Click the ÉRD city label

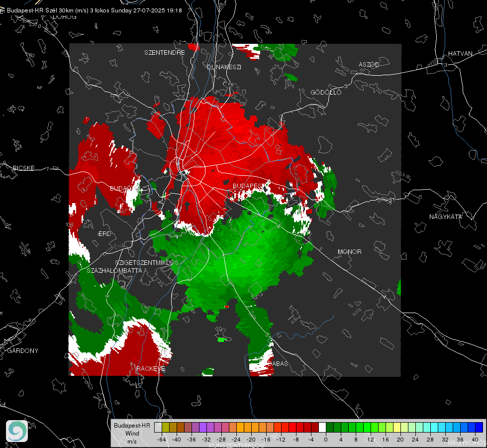(x=104, y=234)
